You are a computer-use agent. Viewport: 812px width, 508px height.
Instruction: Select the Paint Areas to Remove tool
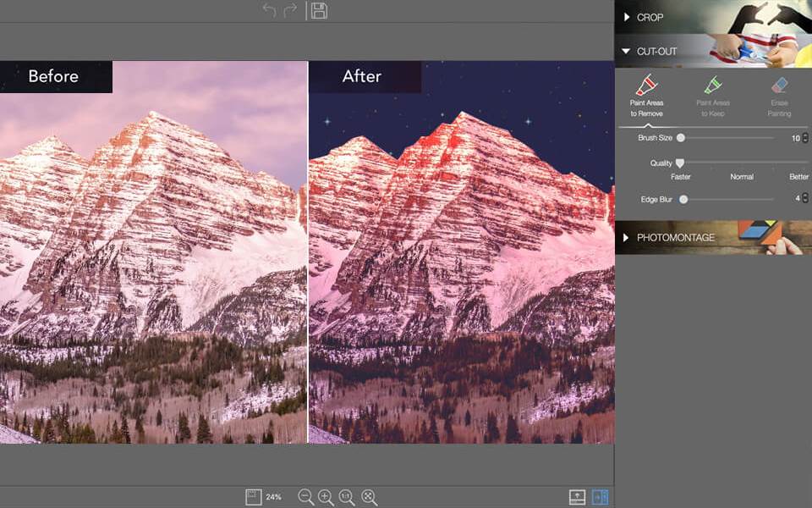tap(646, 95)
